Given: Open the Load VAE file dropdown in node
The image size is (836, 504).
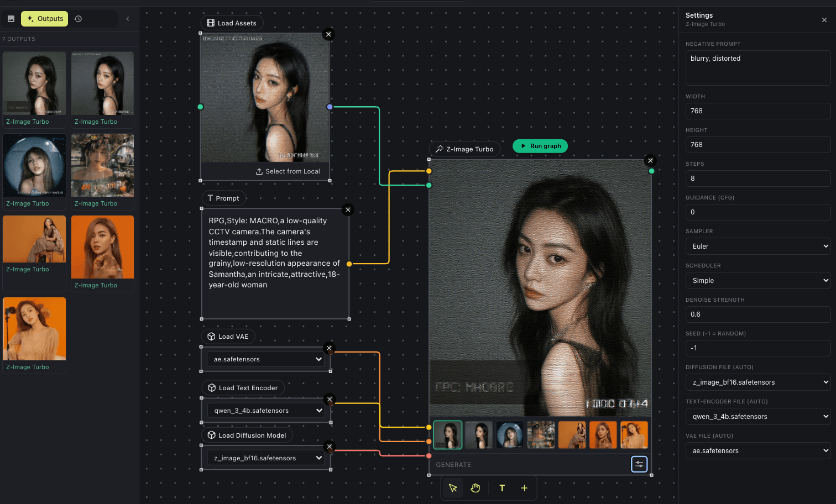Looking at the screenshot, I should tap(266, 359).
